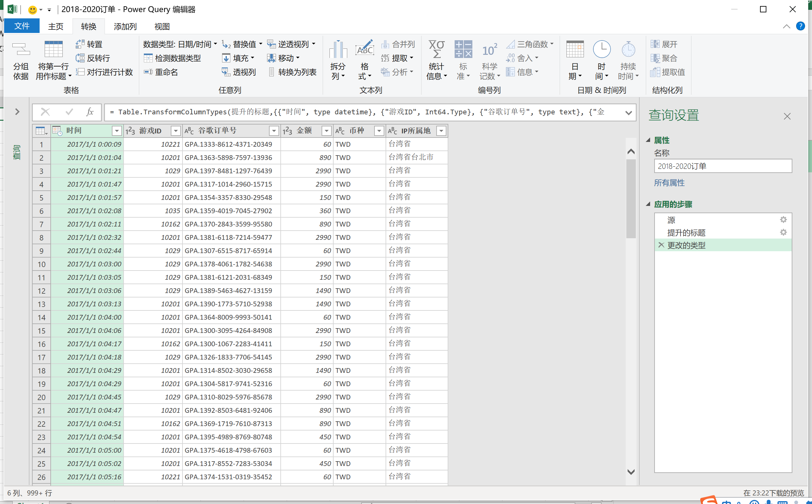
Task: Open settings gear for 提升的标题 step
Action: [783, 232]
